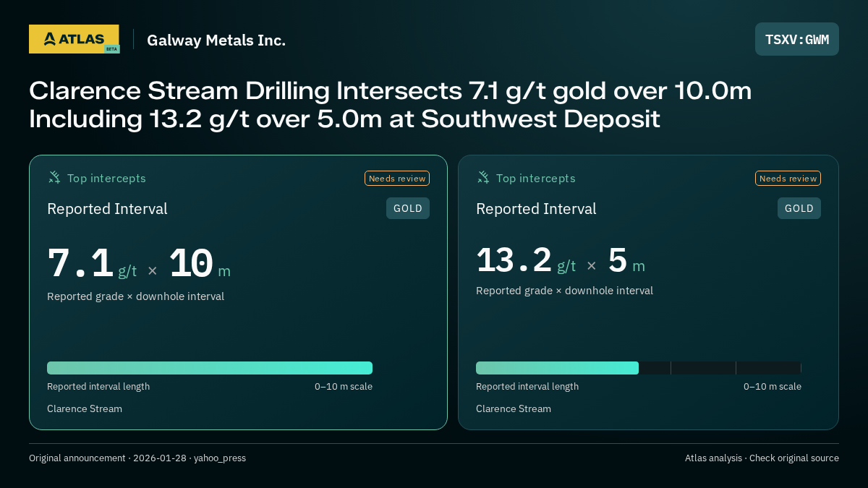This screenshot has width=868, height=488.
Task: Click 'Clarence Stream' label in 13.2 g/t card
Action: [514, 408]
